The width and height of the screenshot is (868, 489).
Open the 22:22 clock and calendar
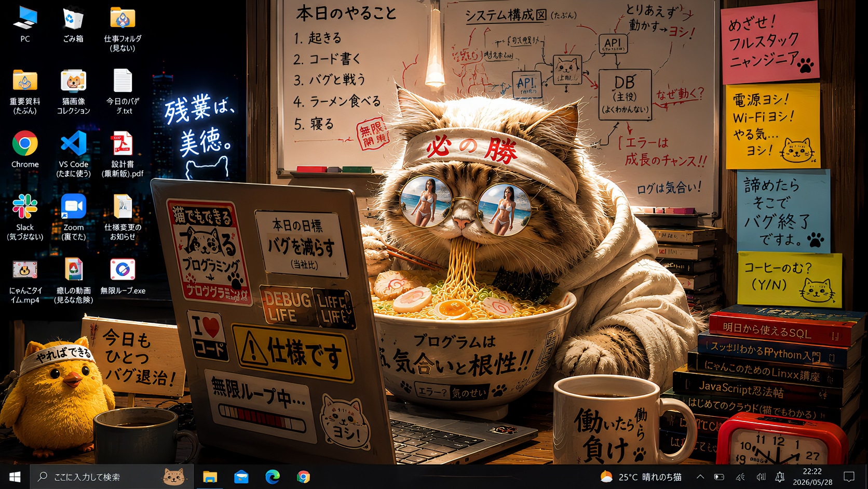pos(812,477)
